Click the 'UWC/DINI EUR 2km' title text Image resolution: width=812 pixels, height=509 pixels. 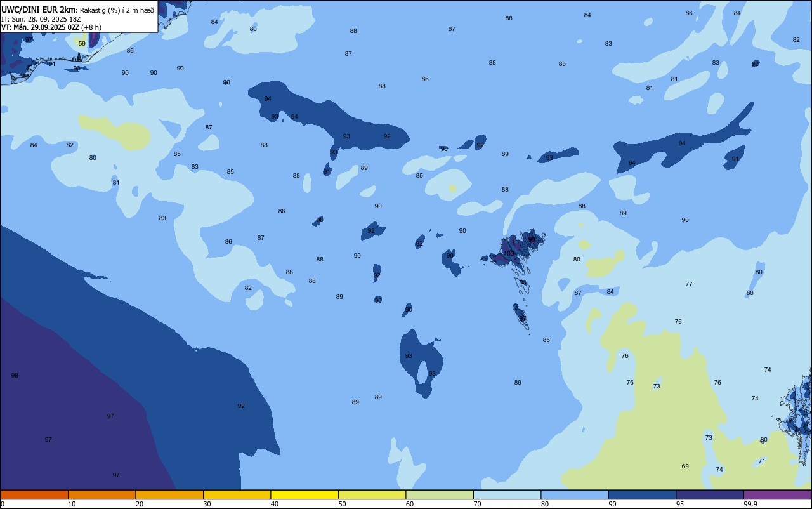point(39,9)
